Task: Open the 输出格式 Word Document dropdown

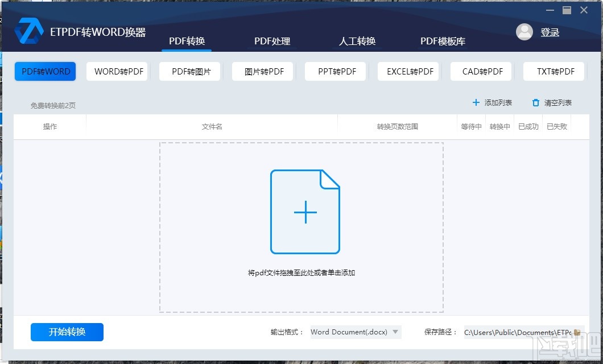Action: tap(356, 332)
